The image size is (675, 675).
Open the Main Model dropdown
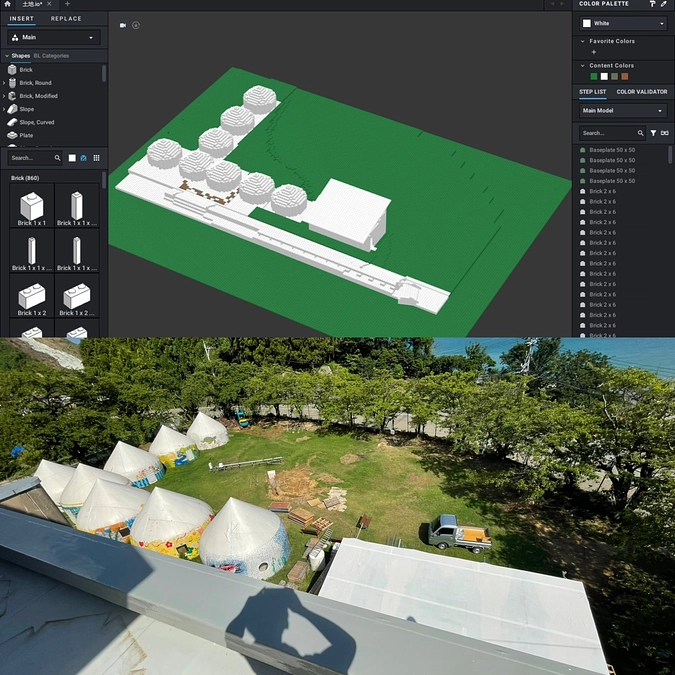pos(623,110)
